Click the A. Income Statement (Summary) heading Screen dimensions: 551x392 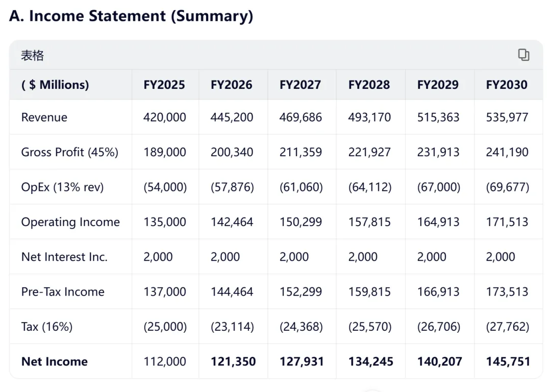tap(131, 16)
